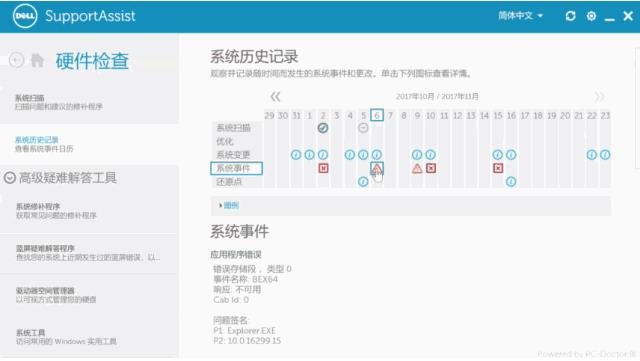Click the 系统历史记录 main heading

[x=254, y=57]
